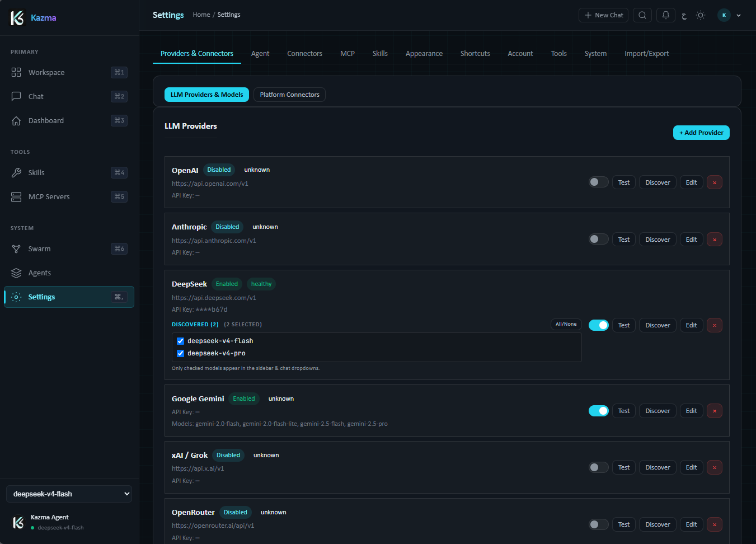
Task: Open the search icon in header
Action: (x=642, y=15)
